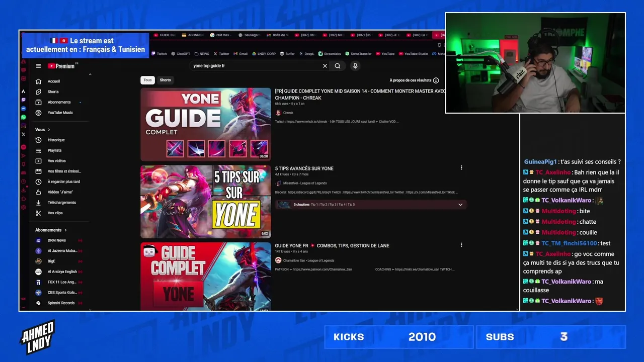
Task: Open À regarder plus tard list
Action: point(58,182)
